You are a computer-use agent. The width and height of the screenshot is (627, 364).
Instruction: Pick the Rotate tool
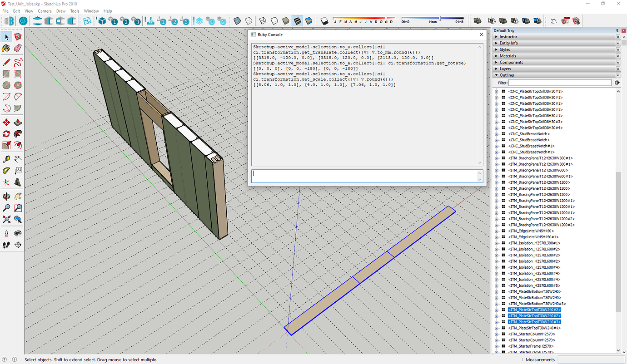[7, 133]
